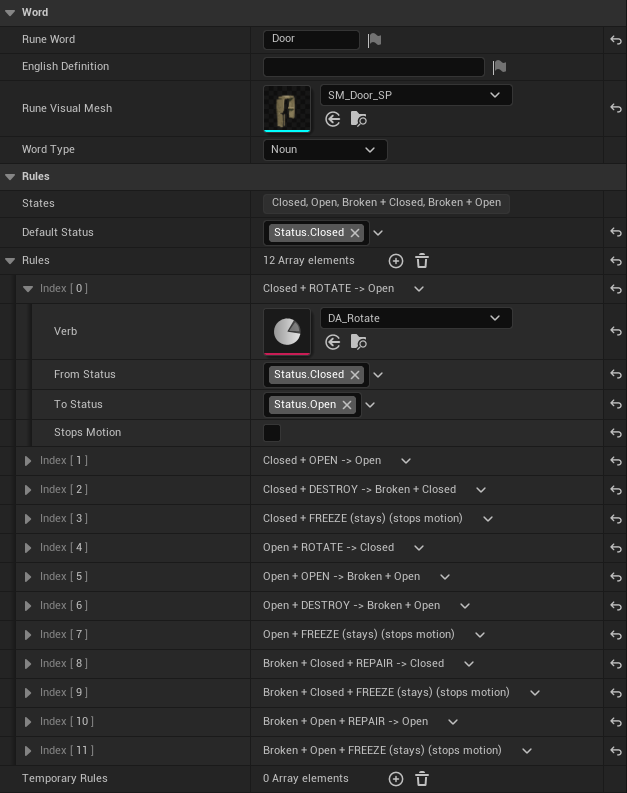
Task: Open options chevron for Open + ROTATE rule
Action: 419,548
